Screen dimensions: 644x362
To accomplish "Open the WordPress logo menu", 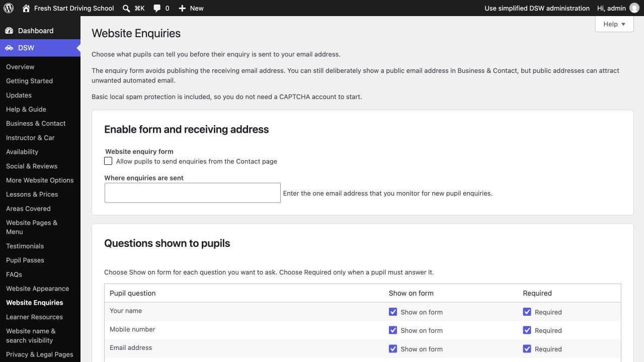I will point(9,8).
